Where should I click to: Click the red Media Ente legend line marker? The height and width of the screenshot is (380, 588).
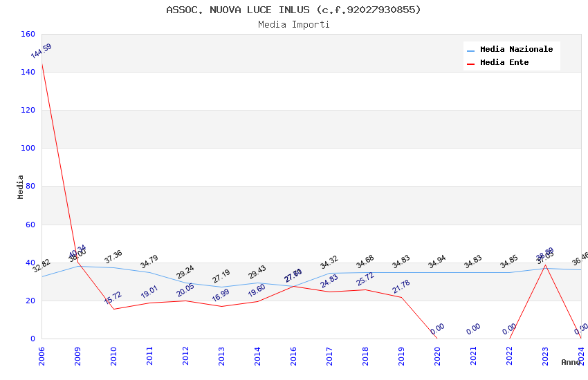470,64
